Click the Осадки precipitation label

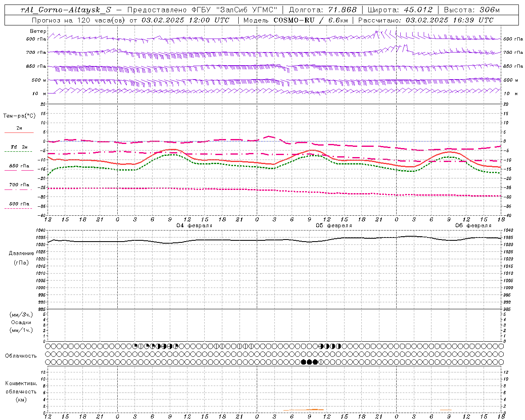point(21,322)
